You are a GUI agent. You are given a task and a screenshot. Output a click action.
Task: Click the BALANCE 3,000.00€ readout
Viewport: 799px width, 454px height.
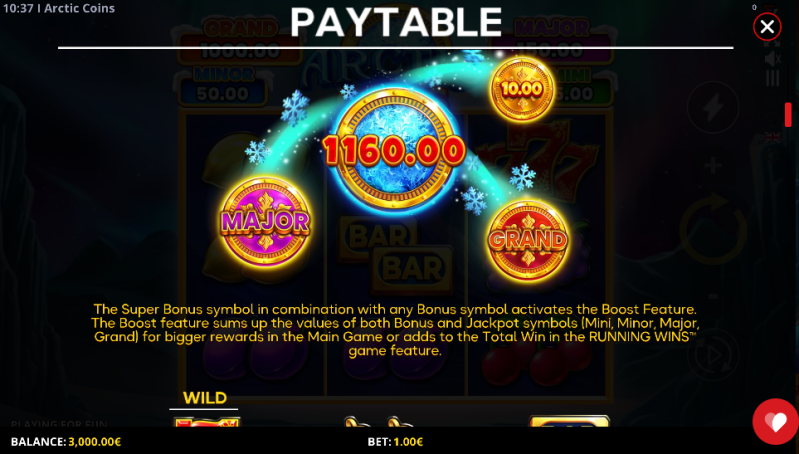coord(66,442)
